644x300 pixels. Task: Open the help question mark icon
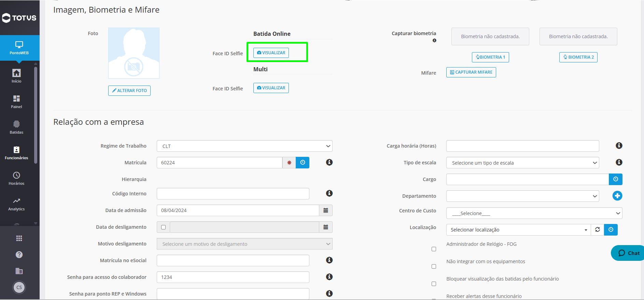coord(19,255)
